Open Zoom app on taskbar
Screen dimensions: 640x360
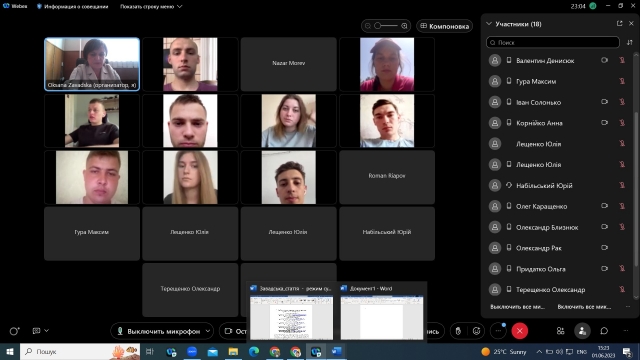[192, 351]
